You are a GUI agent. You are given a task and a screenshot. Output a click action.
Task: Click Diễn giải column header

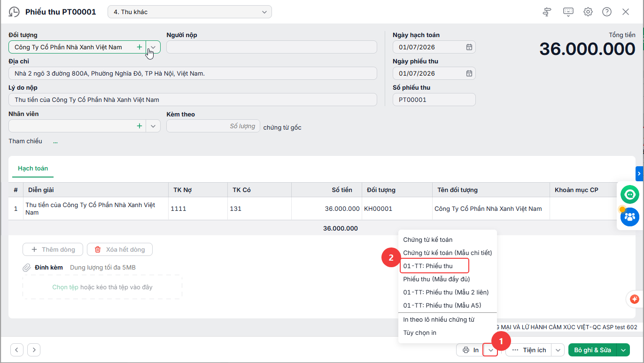(x=95, y=190)
